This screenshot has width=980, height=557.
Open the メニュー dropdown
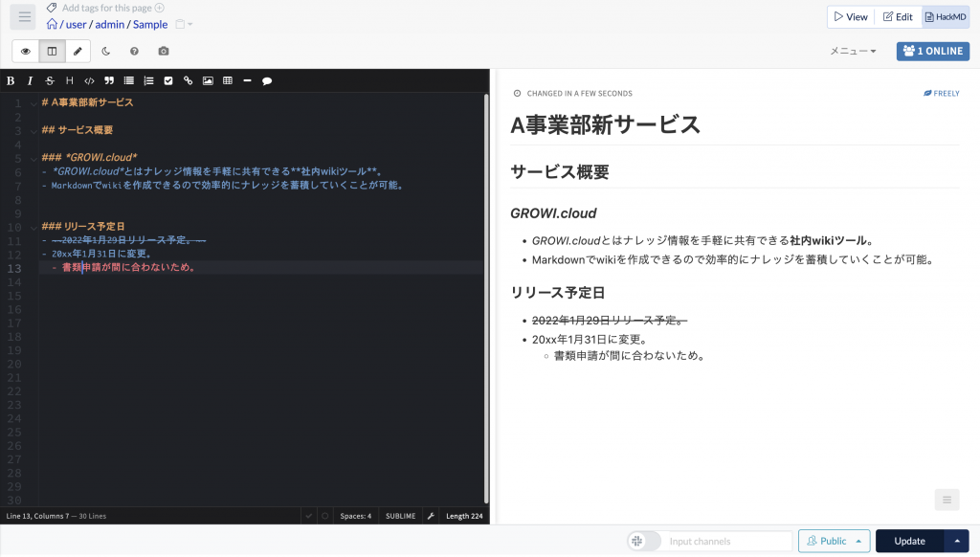click(853, 51)
